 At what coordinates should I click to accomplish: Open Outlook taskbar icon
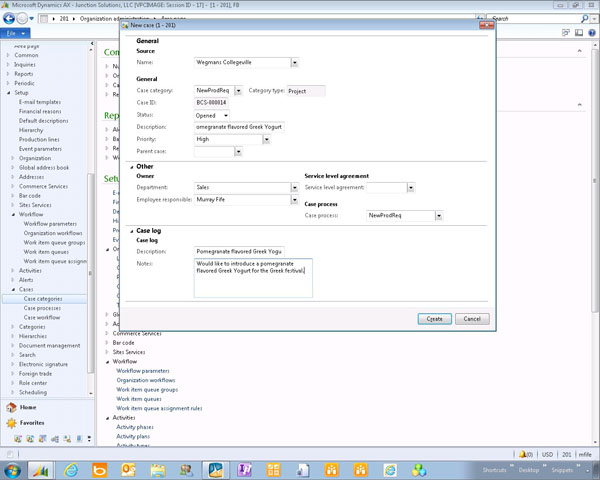point(129,470)
